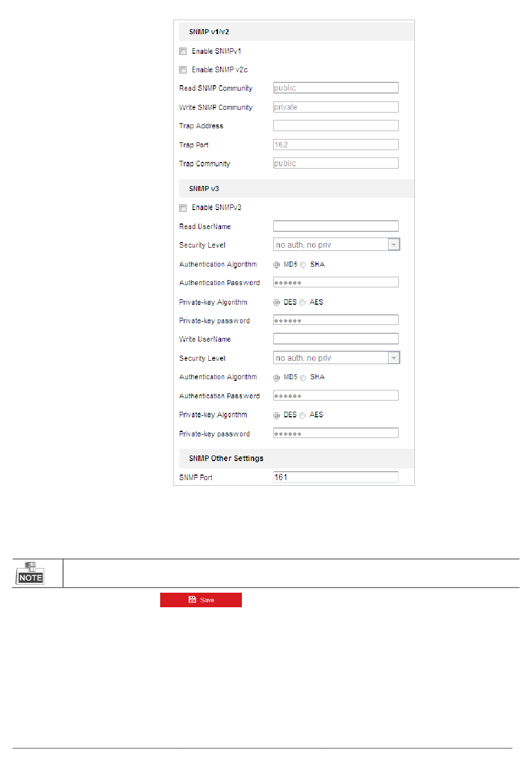Focus the Read UserName text box
Viewport: 532px width, 777px height.
pos(336,226)
